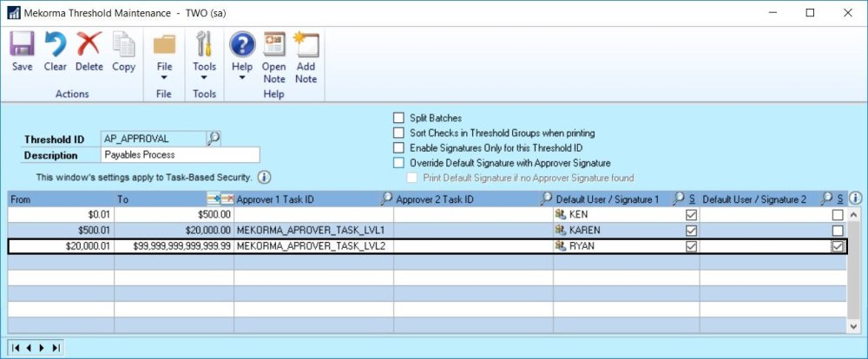This screenshot has width=868, height=359.
Task: Toggle Signature 2 checkbox in RYAN row
Action: tap(838, 247)
